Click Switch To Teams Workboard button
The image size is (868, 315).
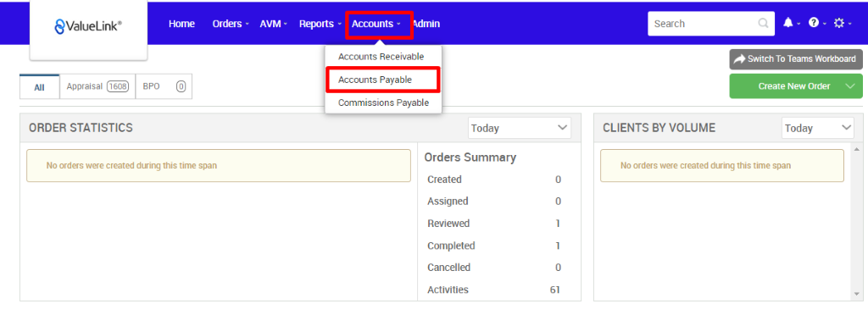coord(796,59)
